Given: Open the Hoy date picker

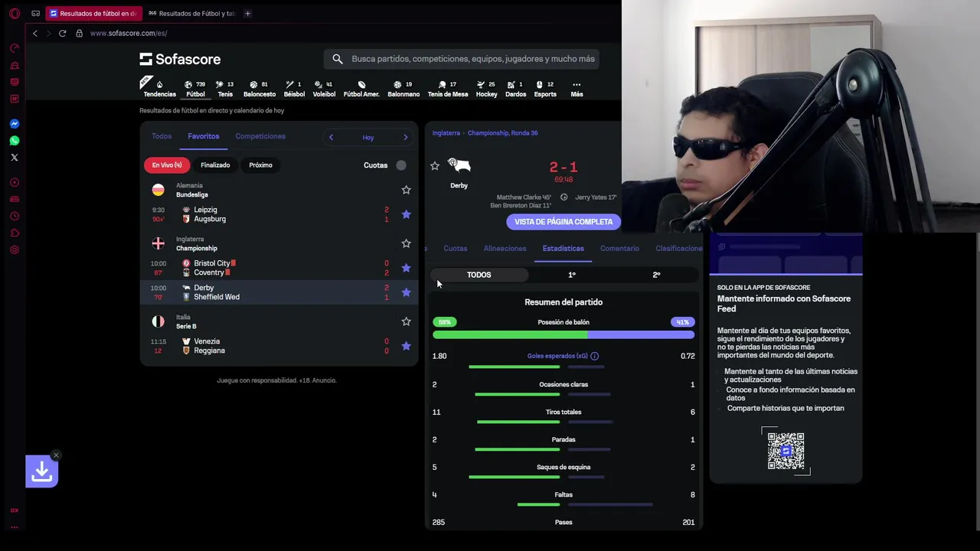Looking at the screenshot, I should pos(368,137).
